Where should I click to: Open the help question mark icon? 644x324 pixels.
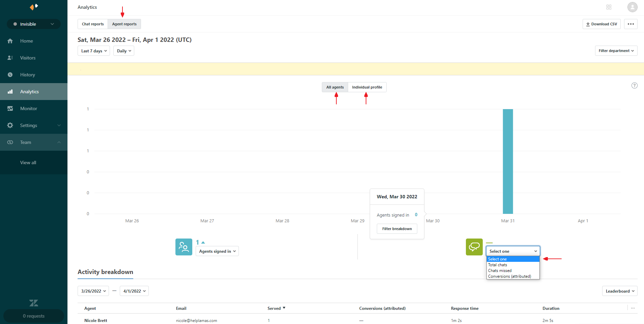pyautogui.click(x=635, y=85)
